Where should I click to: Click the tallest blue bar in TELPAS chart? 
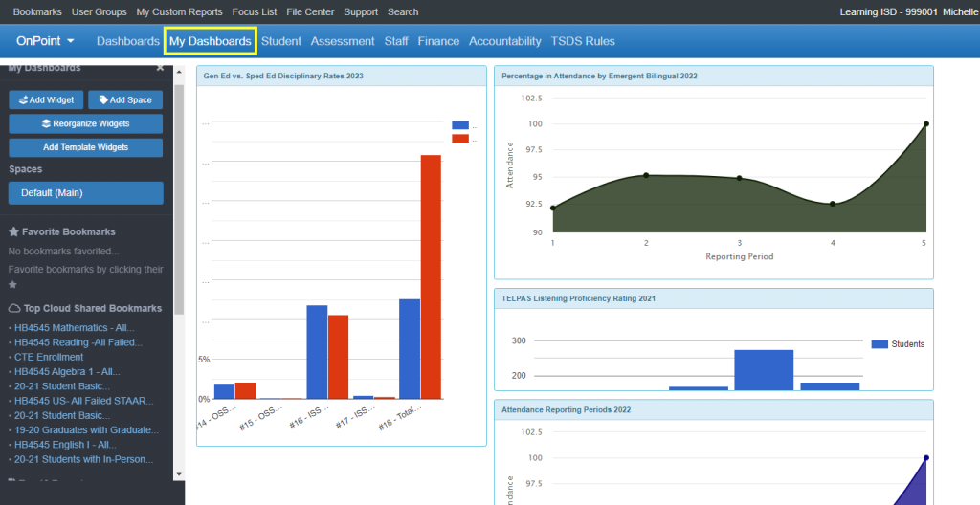764,370
